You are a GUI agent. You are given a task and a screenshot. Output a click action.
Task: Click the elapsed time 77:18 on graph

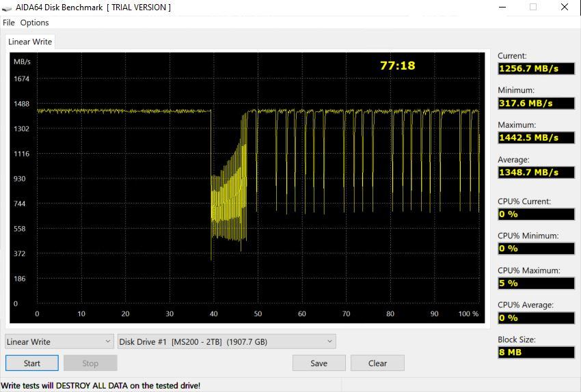tap(398, 66)
